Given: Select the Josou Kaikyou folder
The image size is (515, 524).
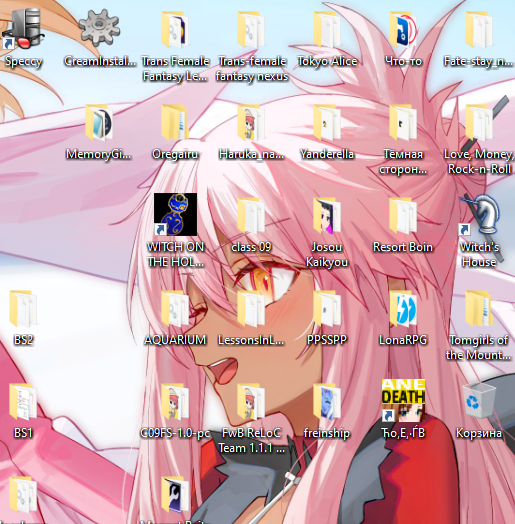Looking at the screenshot, I should click(x=327, y=217).
